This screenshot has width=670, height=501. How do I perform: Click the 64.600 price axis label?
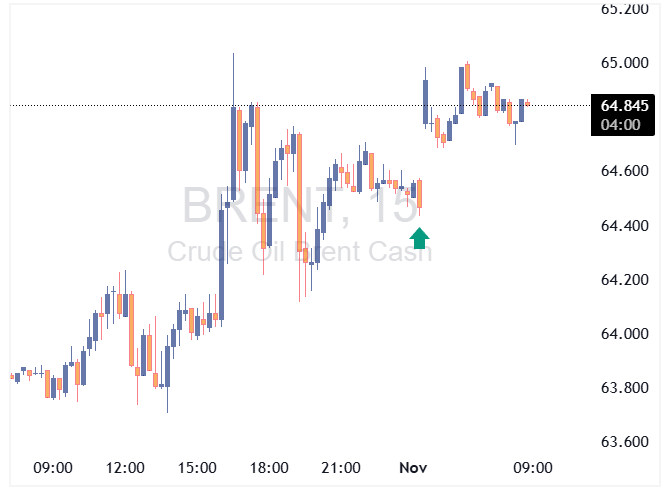click(x=624, y=172)
